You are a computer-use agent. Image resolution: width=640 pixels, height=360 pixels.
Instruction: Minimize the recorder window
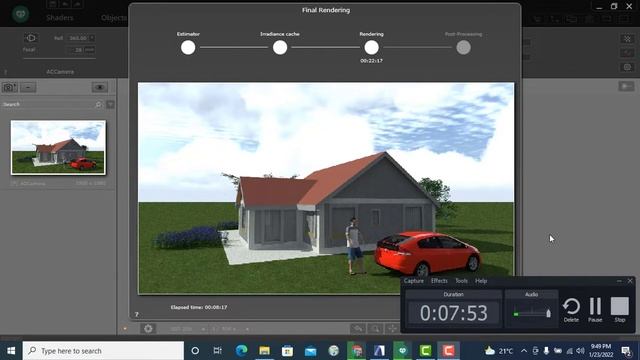(x=619, y=281)
